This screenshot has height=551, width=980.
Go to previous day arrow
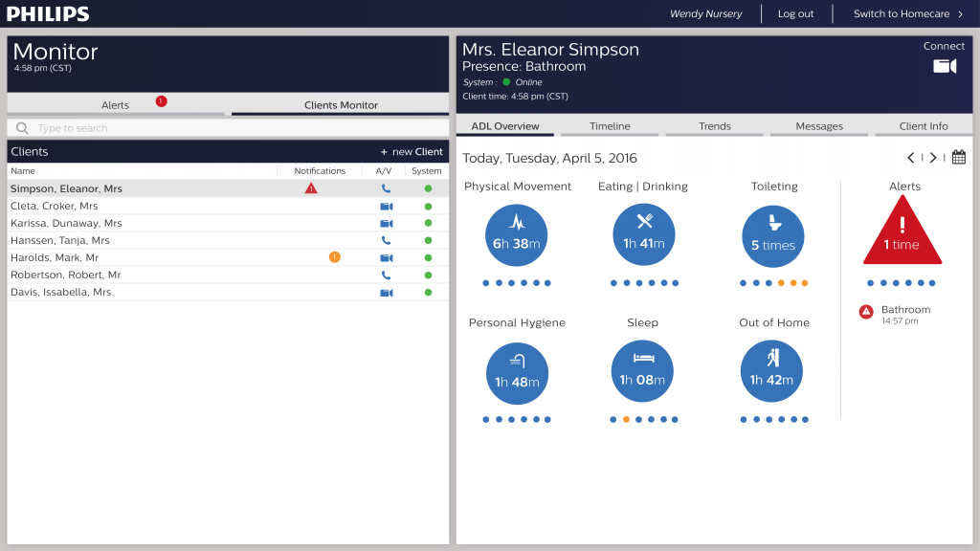[911, 158]
